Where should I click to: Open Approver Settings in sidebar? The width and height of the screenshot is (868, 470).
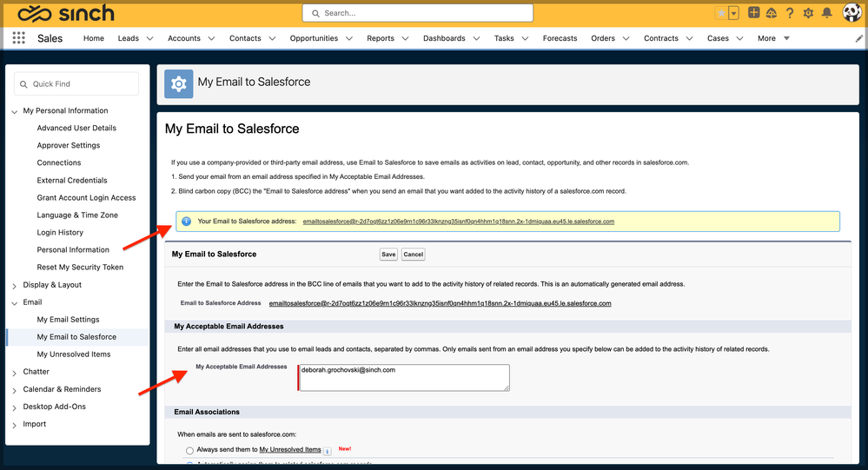[69, 145]
